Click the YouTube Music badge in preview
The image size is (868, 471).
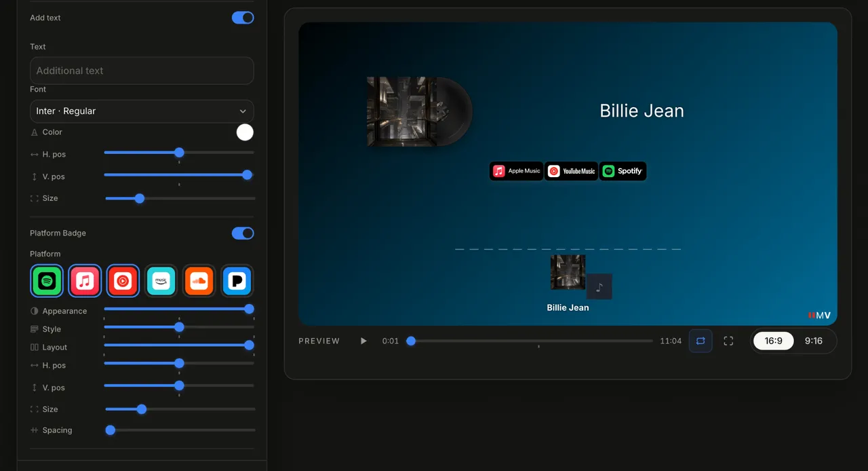pyautogui.click(x=571, y=171)
